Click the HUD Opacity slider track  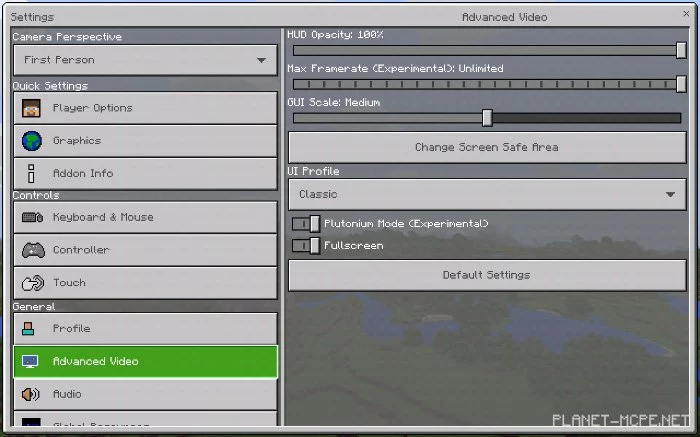[x=486, y=51]
